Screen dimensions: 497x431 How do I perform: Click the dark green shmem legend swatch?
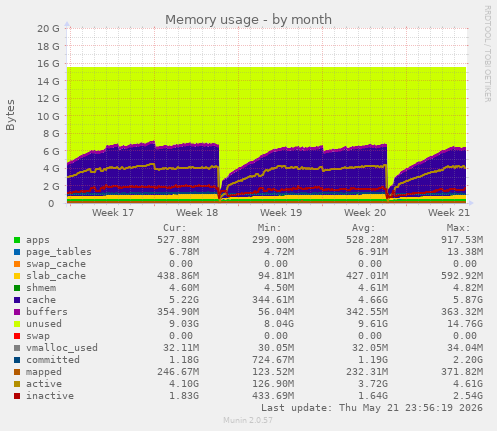(17, 288)
